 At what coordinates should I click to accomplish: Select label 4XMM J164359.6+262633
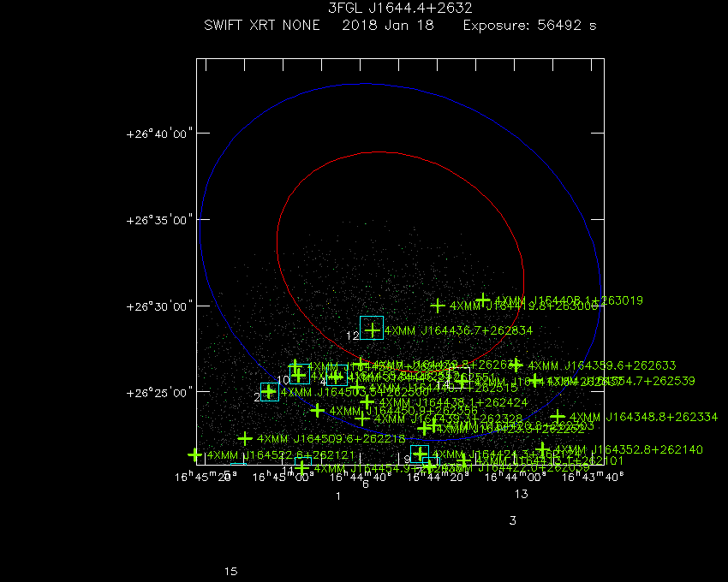click(602, 365)
